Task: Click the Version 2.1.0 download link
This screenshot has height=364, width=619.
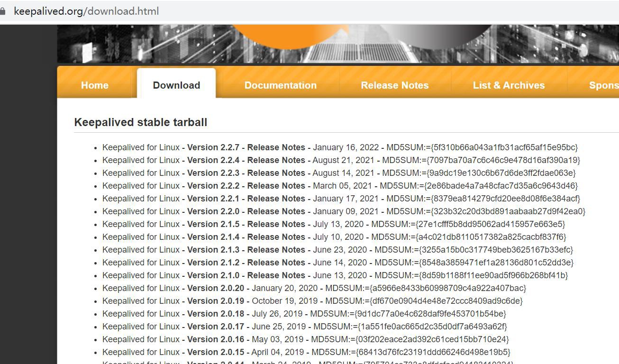Action: coord(213,275)
